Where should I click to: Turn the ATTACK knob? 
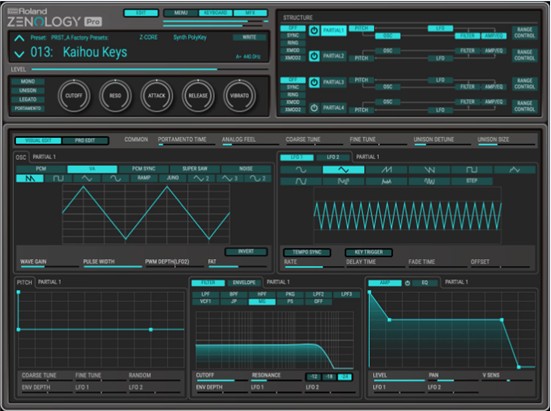(x=157, y=96)
